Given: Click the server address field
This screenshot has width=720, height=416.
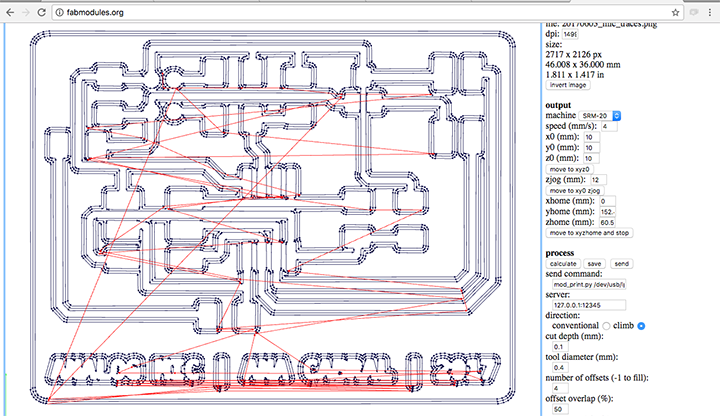Looking at the screenshot, I should (589, 305).
